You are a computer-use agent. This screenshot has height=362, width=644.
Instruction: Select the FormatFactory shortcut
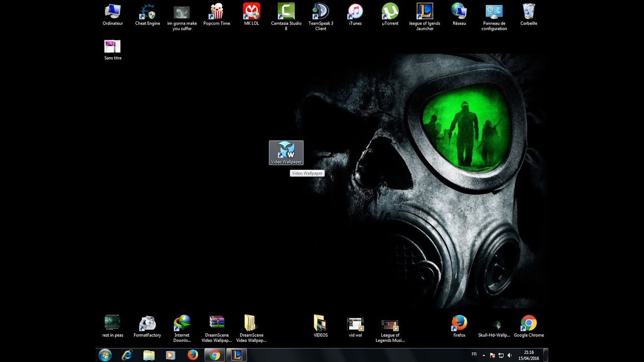click(x=147, y=326)
